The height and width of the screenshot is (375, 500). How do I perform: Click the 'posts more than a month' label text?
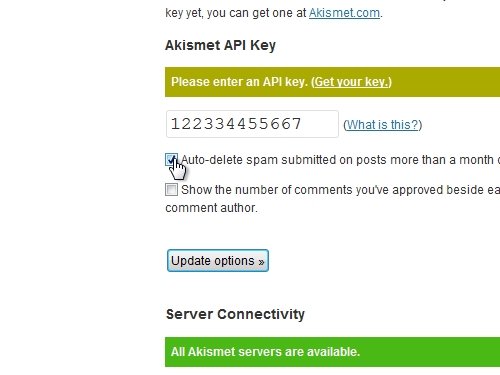click(x=424, y=160)
